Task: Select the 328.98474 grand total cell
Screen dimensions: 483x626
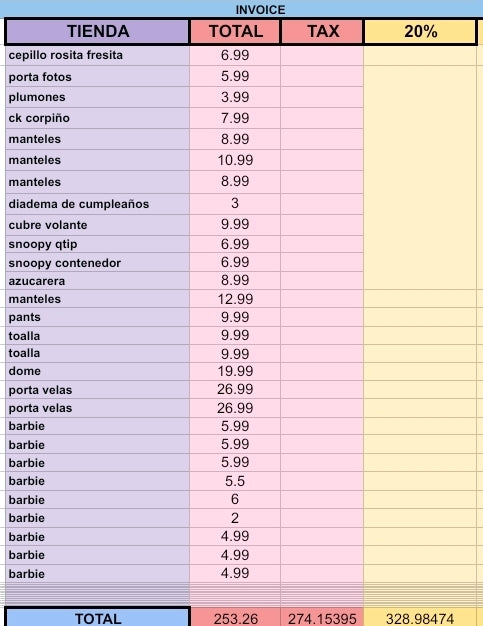Action: 420,618
